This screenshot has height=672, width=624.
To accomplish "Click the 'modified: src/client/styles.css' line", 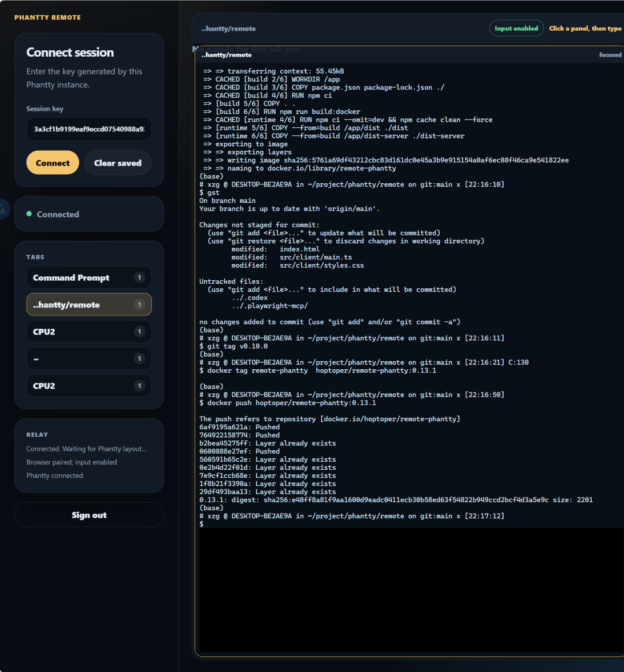I will click(x=298, y=265).
